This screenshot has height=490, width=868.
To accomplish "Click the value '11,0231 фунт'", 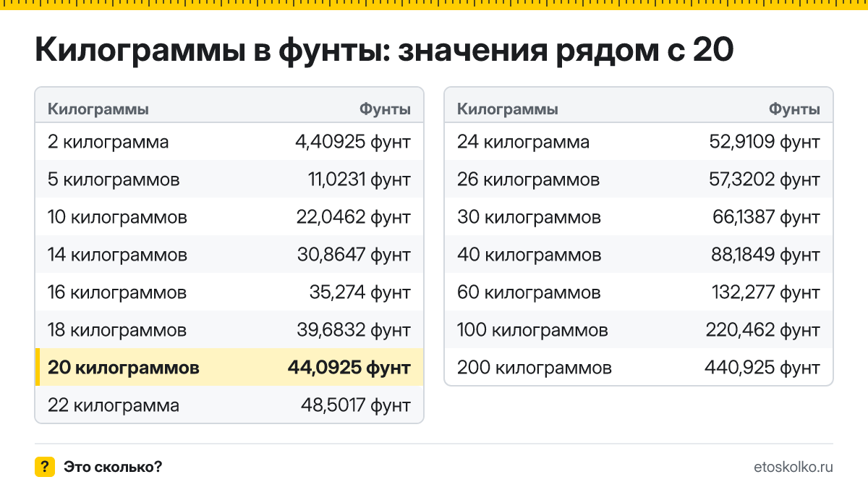I will [359, 179].
